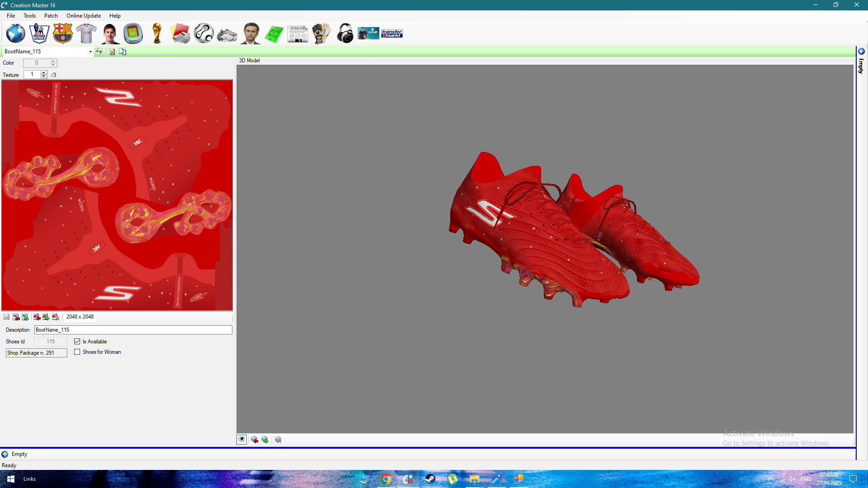Open Google Chrome from taskbar

(386, 479)
